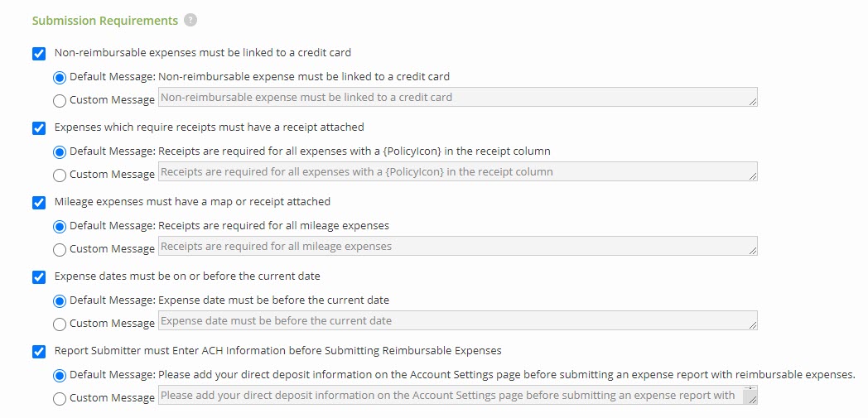This screenshot has width=868, height=418.
Task: Choose Default Message for receipt attached rule
Action: pos(60,151)
